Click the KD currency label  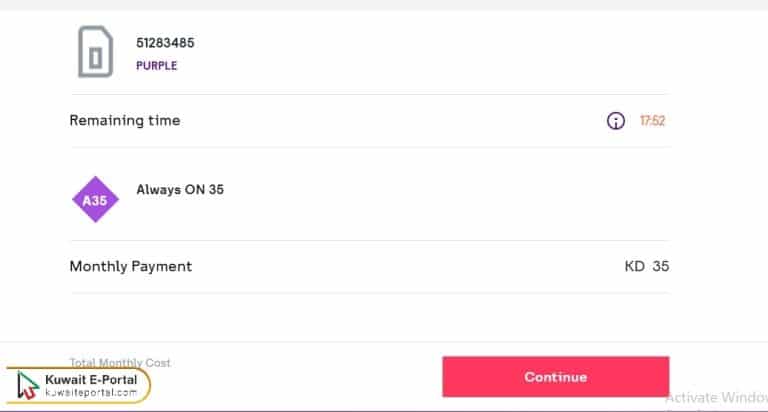coord(634,267)
